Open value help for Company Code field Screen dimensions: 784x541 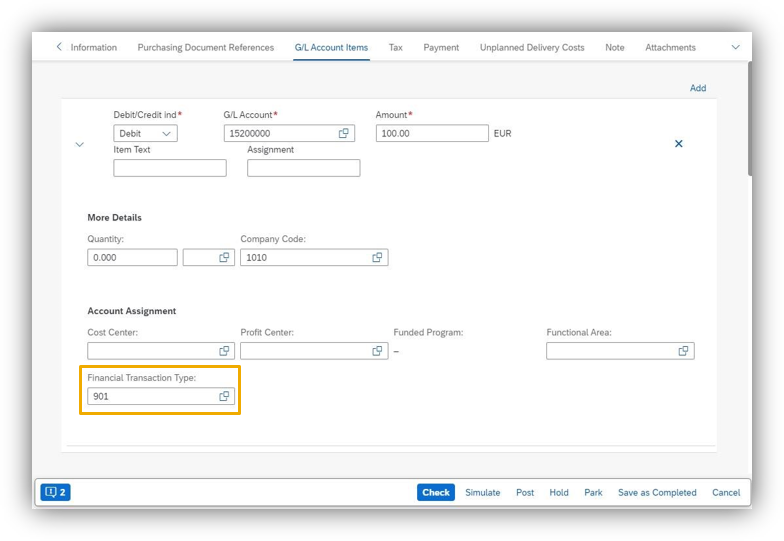(x=377, y=257)
